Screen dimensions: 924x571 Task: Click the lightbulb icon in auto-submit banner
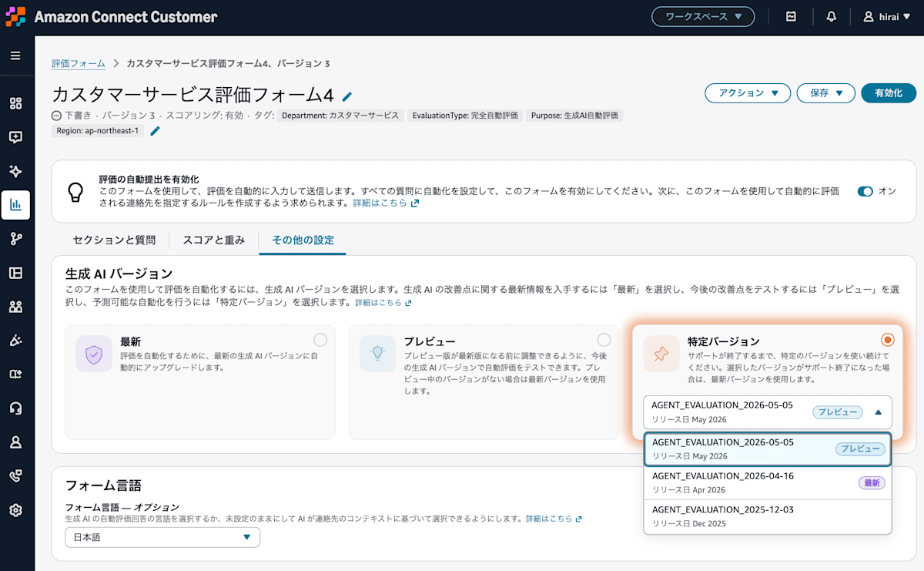(x=75, y=192)
